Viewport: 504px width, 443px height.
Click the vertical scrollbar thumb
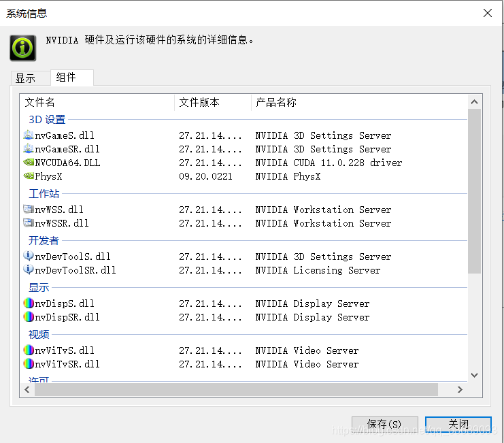click(474, 191)
